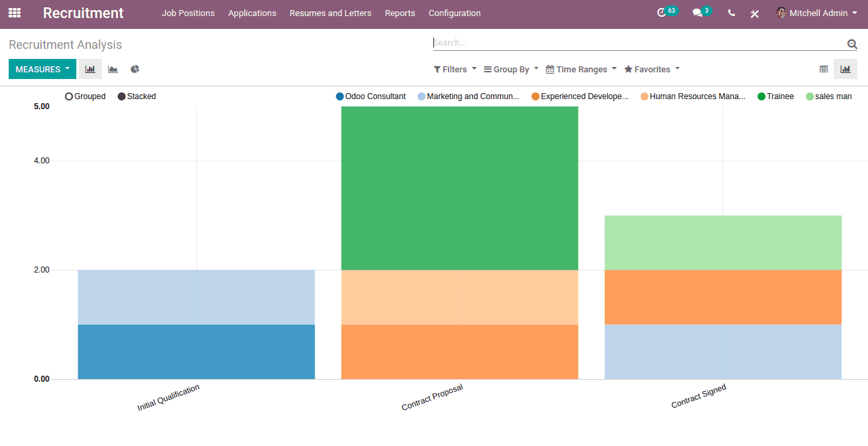Click the Recruitment Analysis breadcrumb title
This screenshot has width=868, height=446.
pyautogui.click(x=65, y=45)
